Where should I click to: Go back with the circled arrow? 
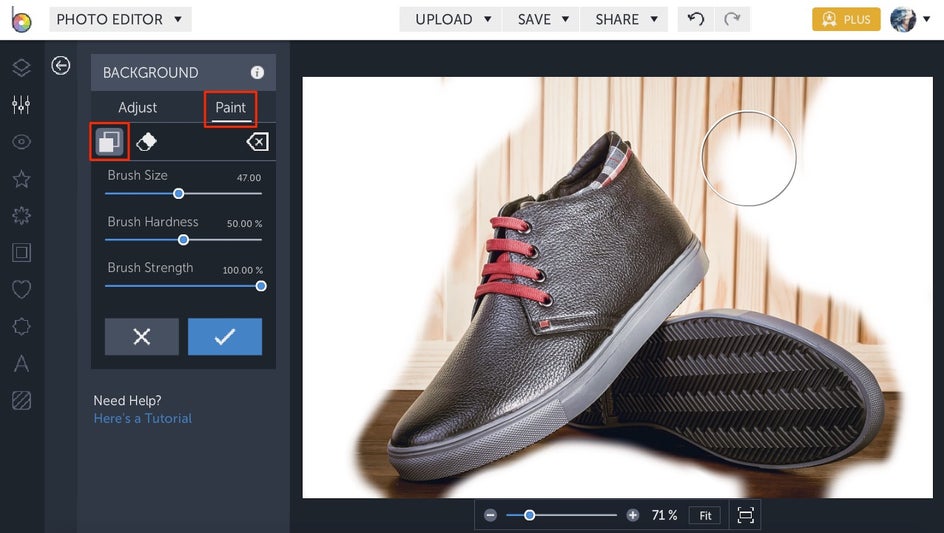[61, 65]
